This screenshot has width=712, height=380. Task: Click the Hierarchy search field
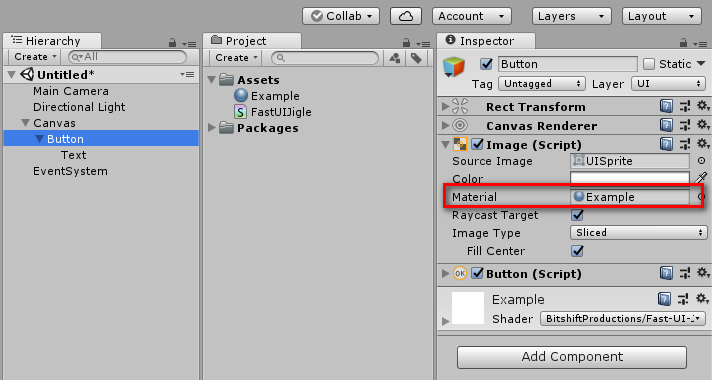[127, 57]
